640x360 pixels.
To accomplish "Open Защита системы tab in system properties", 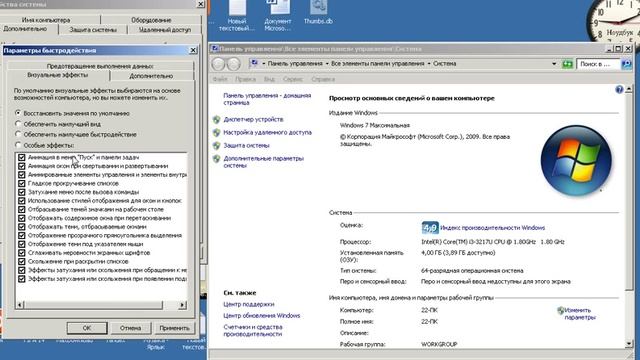I will click(93, 30).
